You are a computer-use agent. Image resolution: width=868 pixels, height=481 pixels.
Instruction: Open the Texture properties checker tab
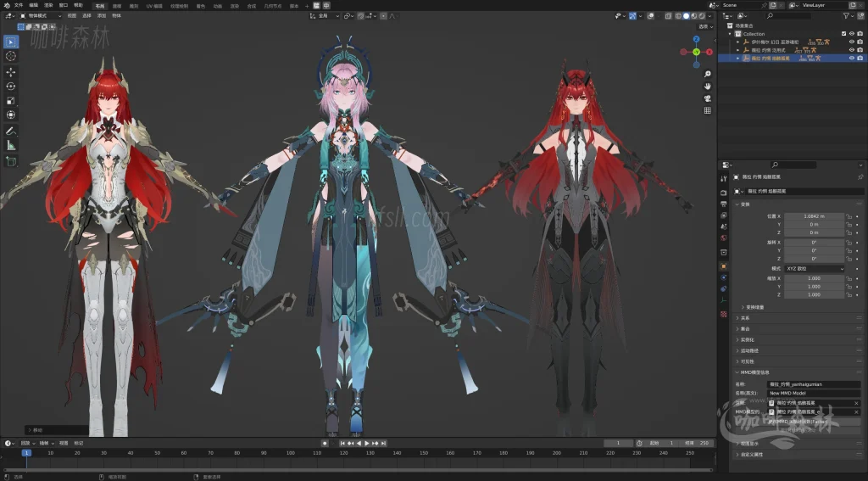[724, 314]
